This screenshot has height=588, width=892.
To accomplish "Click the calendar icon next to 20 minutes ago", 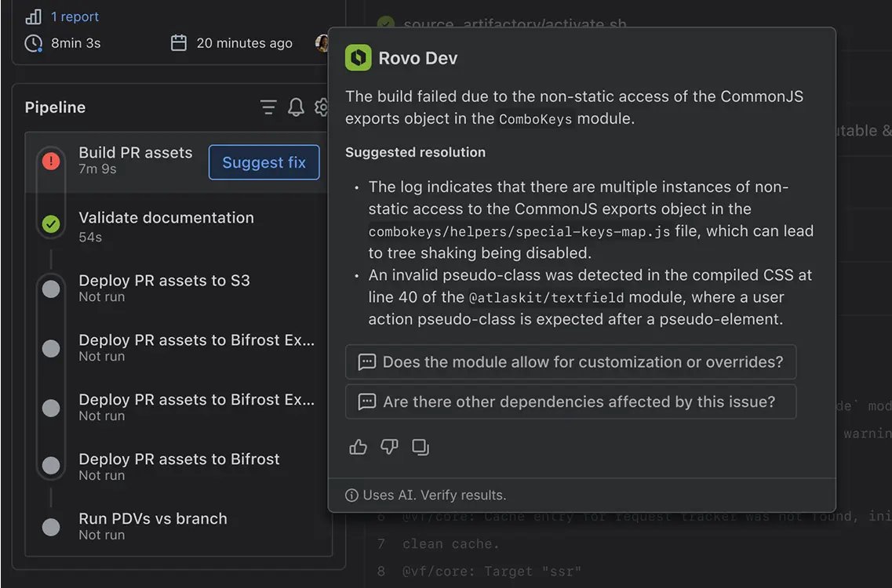I will [x=179, y=42].
